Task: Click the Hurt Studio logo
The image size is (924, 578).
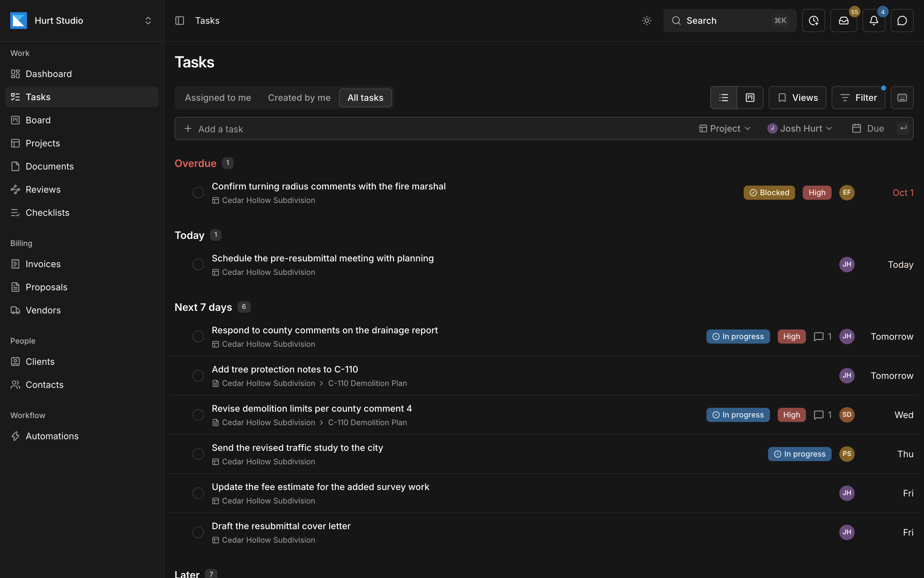Action: (18, 21)
